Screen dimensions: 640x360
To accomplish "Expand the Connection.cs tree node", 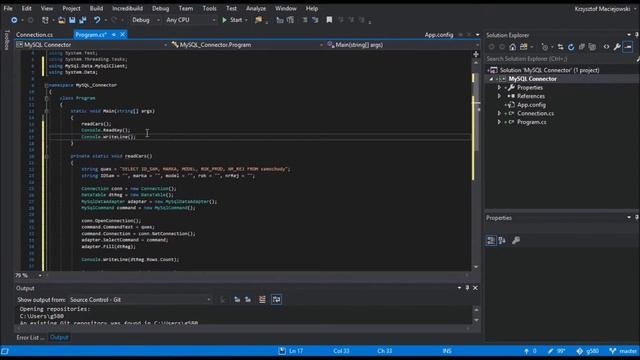I will (x=499, y=113).
